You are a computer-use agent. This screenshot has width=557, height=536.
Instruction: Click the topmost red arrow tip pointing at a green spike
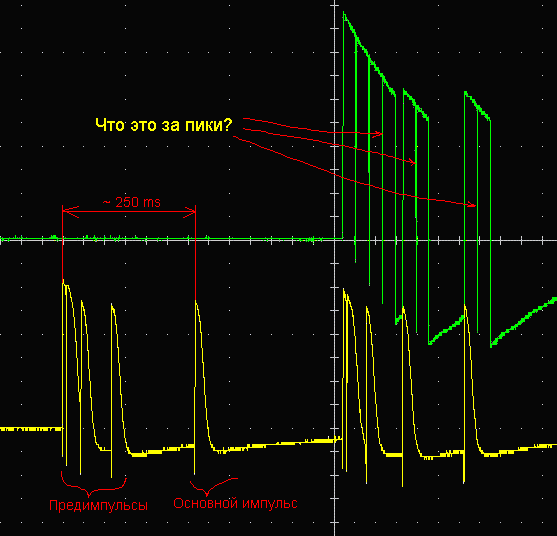click(378, 134)
